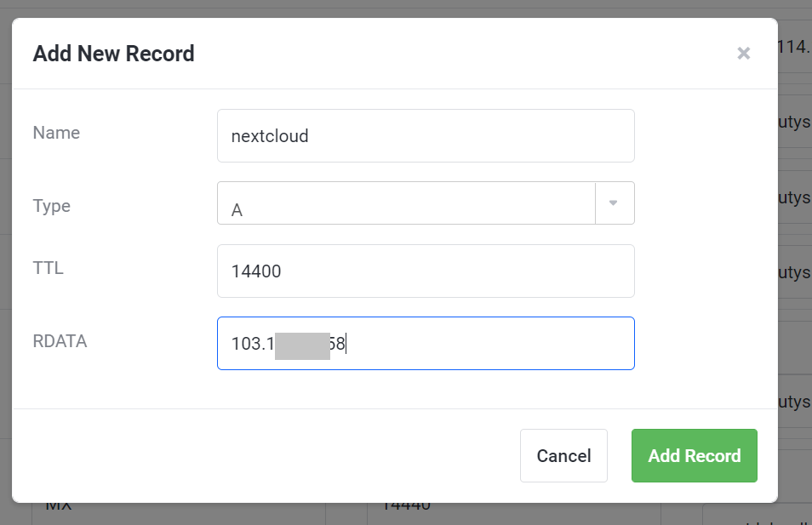Click the Type dropdown arrow
Screen dimensions: 812x525
point(614,203)
